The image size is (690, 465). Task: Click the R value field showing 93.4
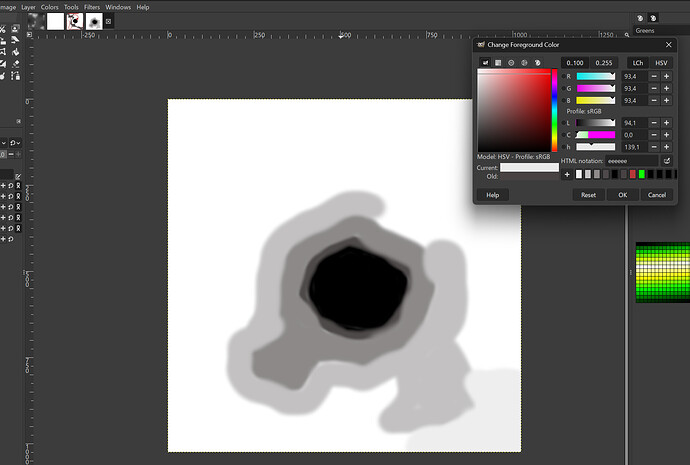pos(634,77)
